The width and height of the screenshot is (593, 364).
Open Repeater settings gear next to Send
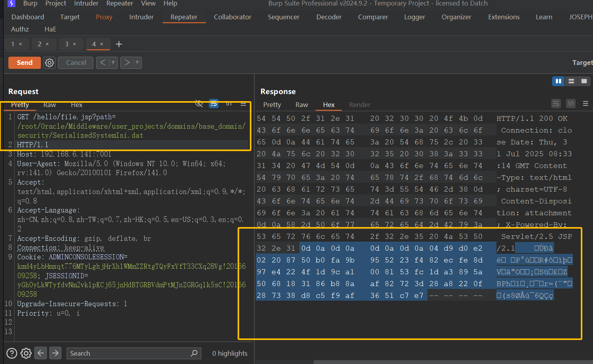tap(49, 63)
